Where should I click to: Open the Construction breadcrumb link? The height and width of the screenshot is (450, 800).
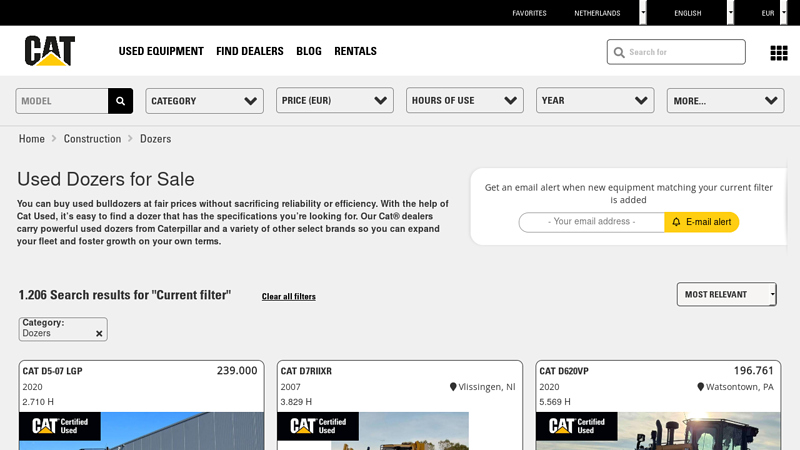[92, 139]
